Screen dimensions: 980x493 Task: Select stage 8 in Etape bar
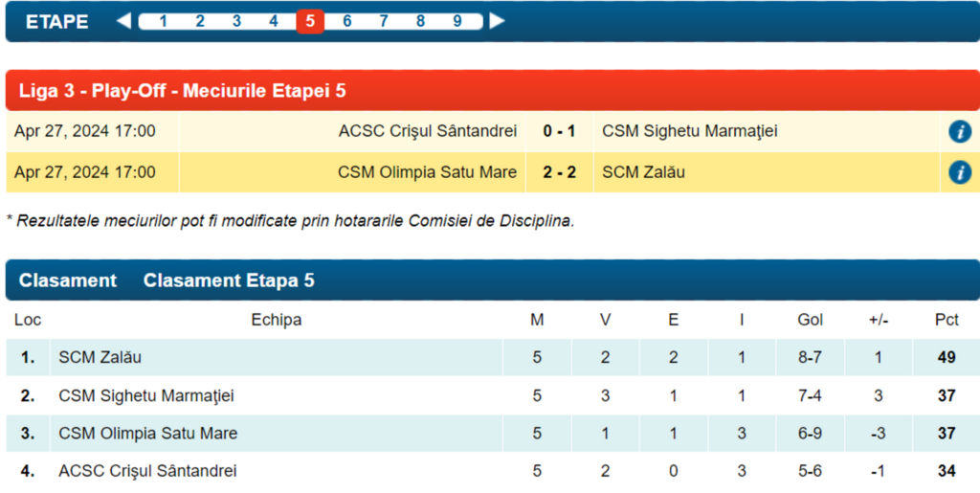[420, 21]
